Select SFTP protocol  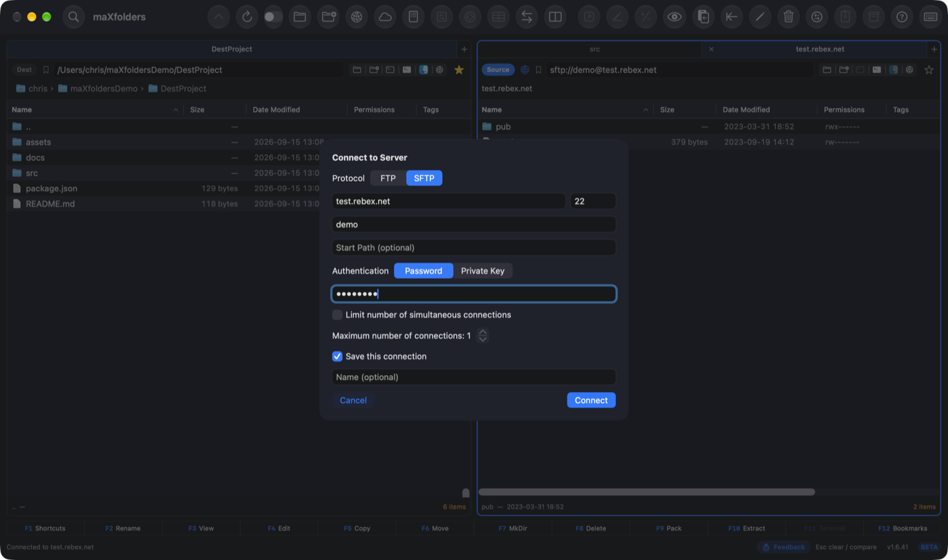coord(425,178)
